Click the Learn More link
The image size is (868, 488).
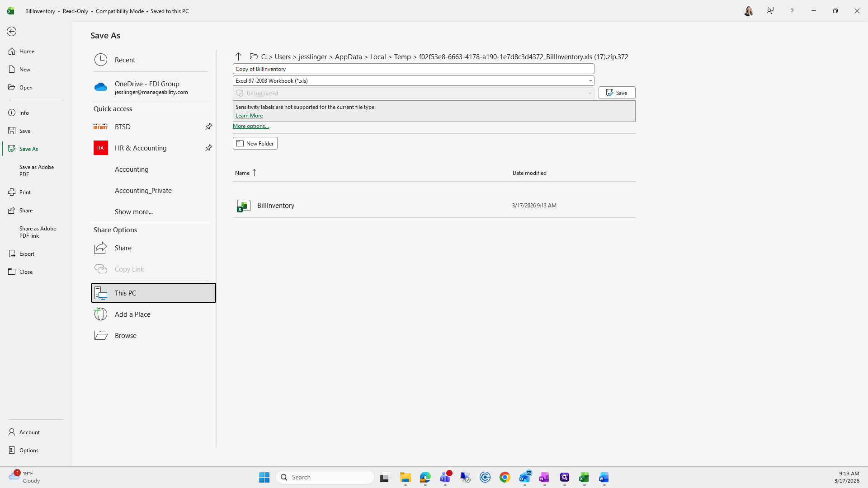249,116
